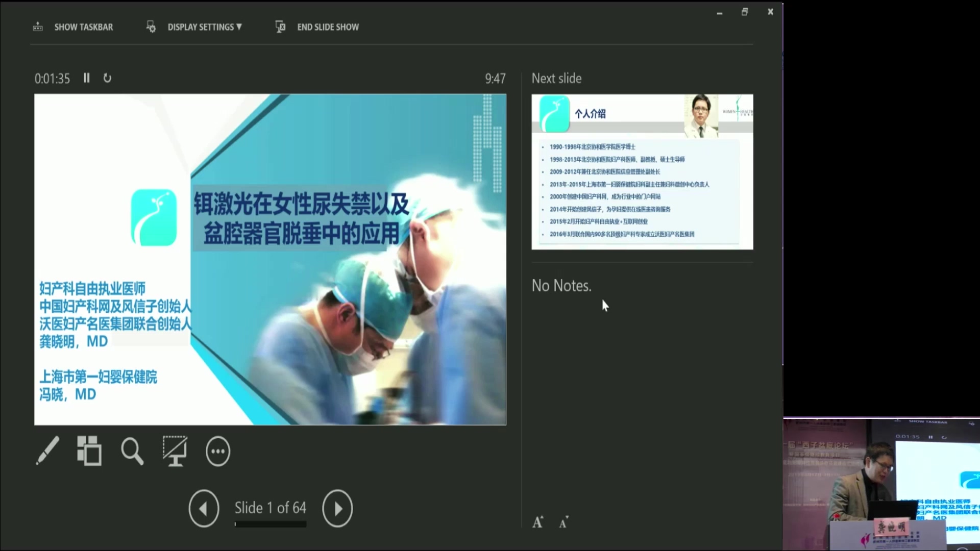Click the current slide main preview
980x551 pixels.
tap(270, 259)
